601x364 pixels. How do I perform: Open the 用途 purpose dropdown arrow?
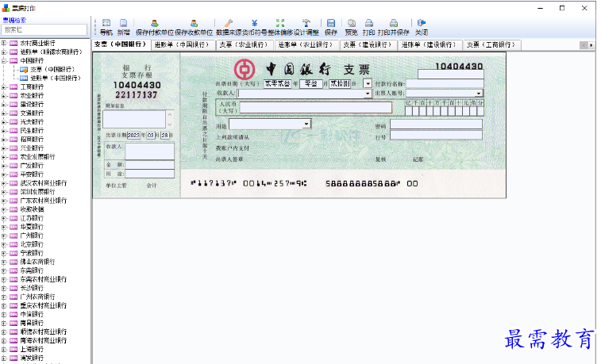click(x=306, y=124)
